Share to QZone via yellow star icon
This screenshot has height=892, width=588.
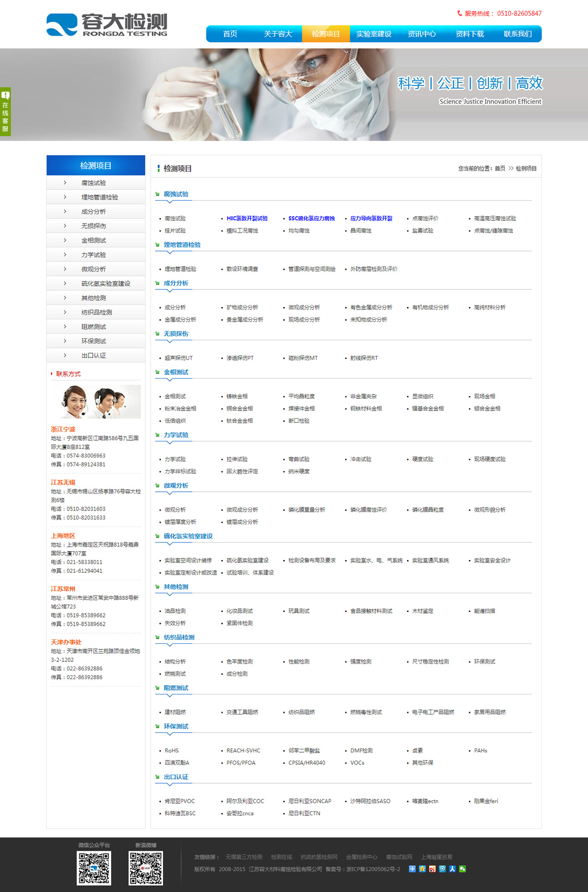click(x=422, y=869)
